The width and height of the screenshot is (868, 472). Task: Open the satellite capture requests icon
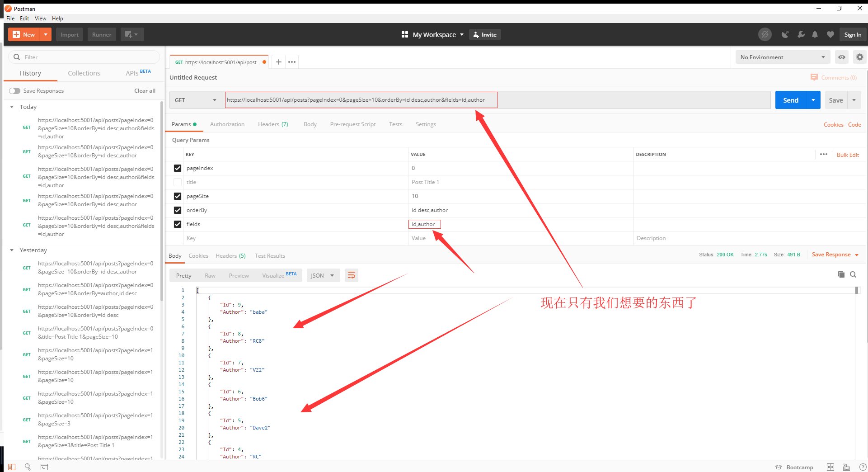tap(785, 34)
